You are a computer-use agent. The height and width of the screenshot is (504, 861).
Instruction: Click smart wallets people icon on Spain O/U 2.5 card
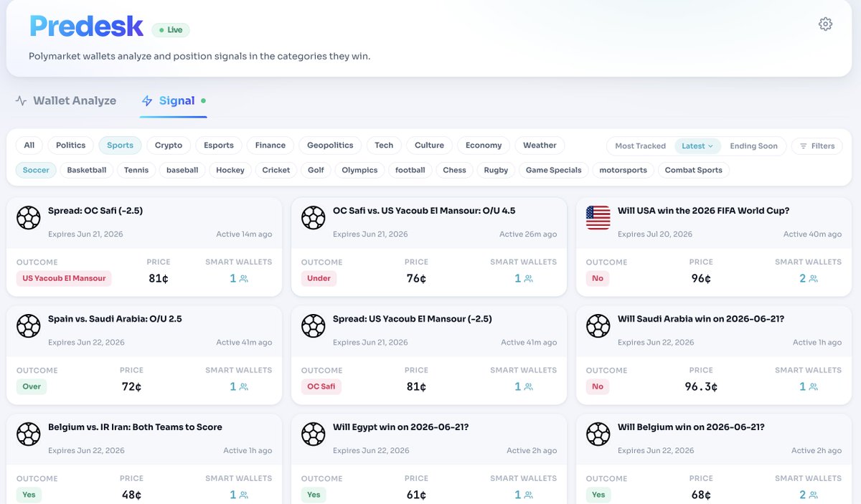[x=243, y=387]
